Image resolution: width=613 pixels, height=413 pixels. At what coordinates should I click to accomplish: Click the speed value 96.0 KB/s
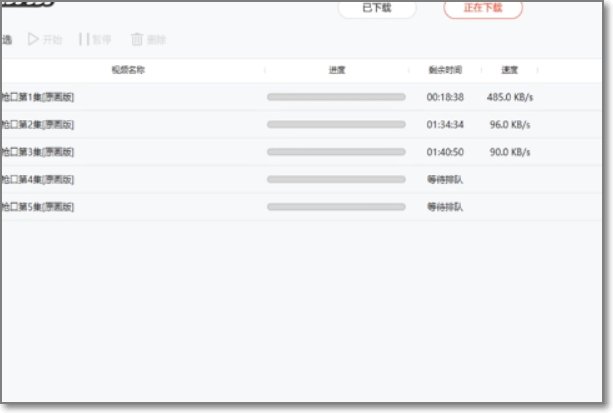click(510, 124)
